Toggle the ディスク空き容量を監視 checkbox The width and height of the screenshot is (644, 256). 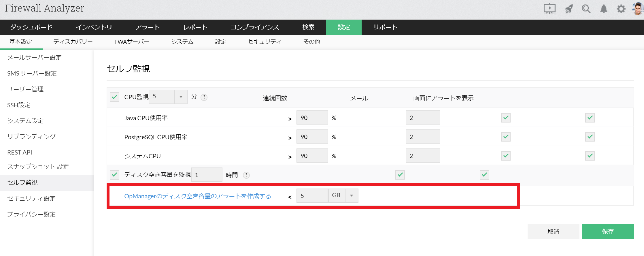[114, 175]
